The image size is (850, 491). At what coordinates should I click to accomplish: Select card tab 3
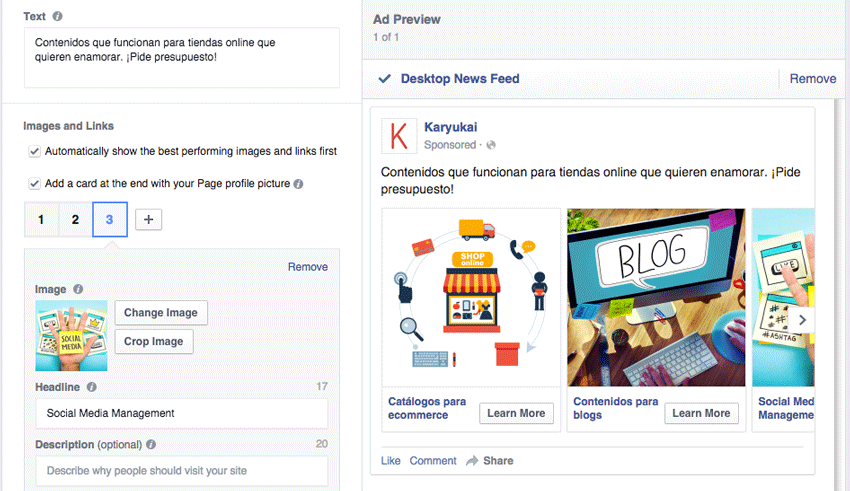(x=110, y=219)
